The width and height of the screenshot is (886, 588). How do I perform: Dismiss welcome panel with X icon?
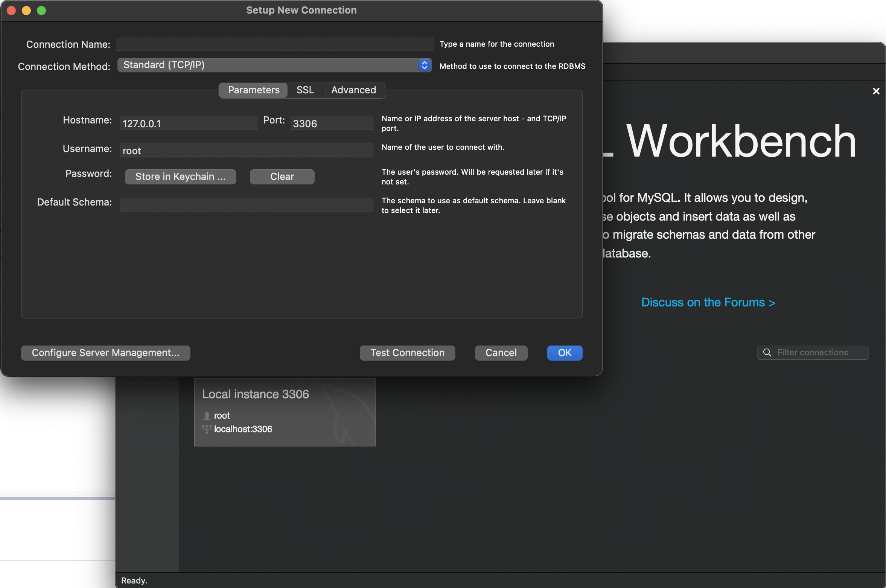(876, 91)
